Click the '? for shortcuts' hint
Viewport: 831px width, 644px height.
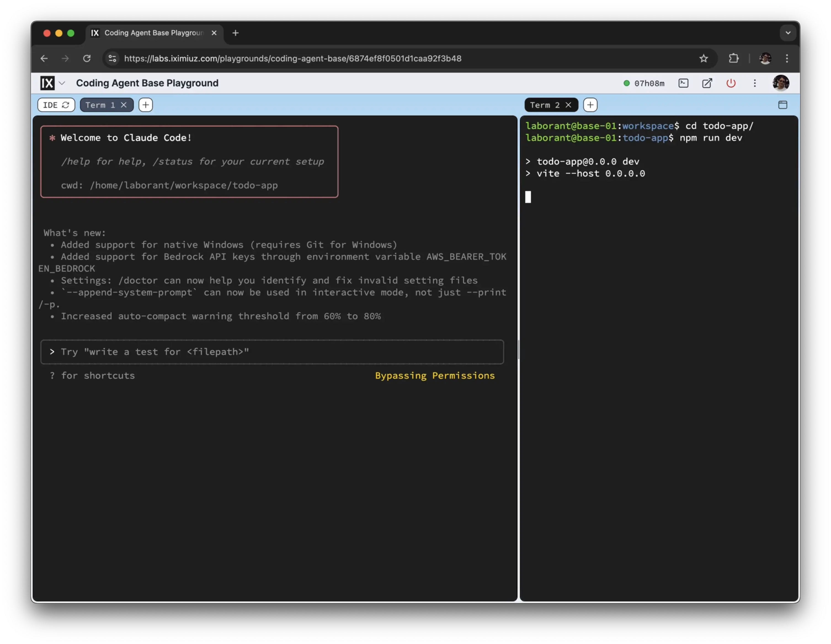[92, 376]
